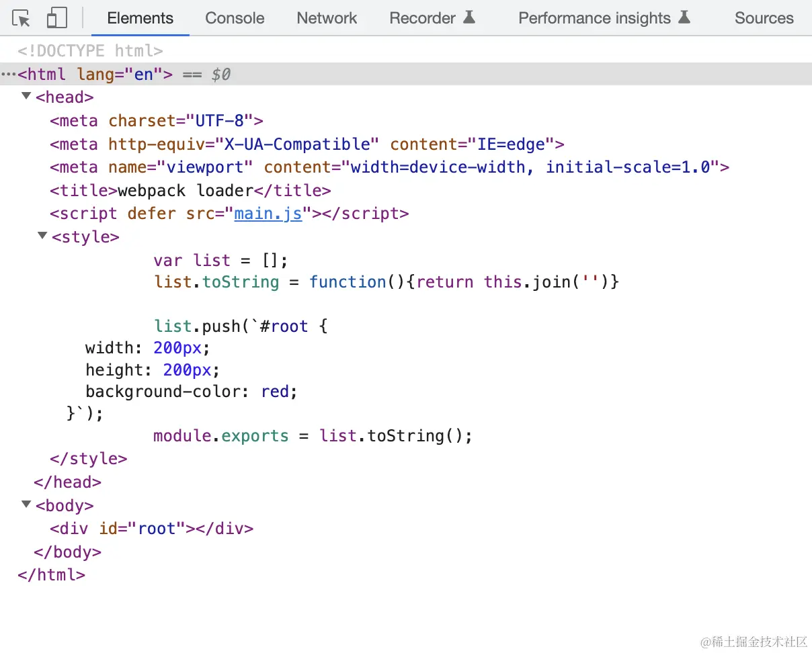Select the script defer node
The height and width of the screenshot is (653, 812).
(x=229, y=214)
